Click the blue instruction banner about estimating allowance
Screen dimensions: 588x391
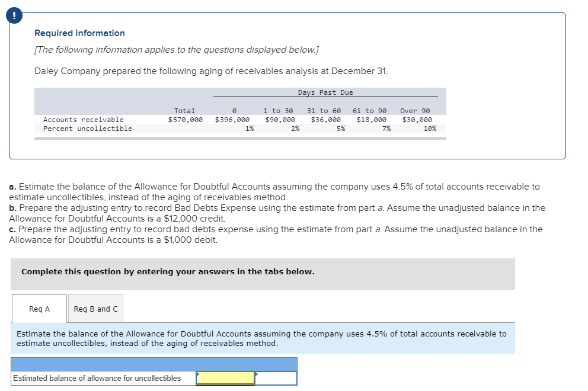click(x=267, y=338)
